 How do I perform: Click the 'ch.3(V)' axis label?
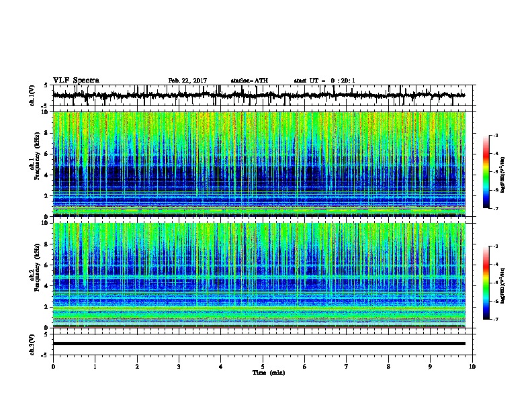coord(32,345)
